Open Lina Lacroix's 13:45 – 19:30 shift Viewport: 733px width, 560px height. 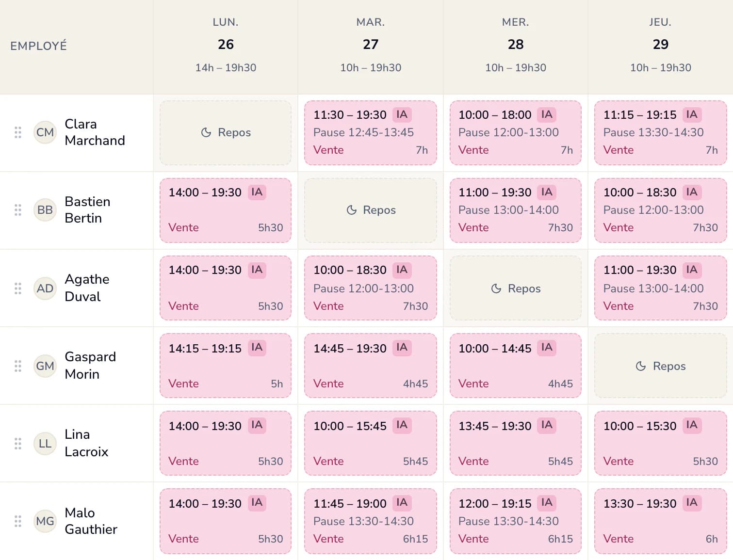pos(516,443)
